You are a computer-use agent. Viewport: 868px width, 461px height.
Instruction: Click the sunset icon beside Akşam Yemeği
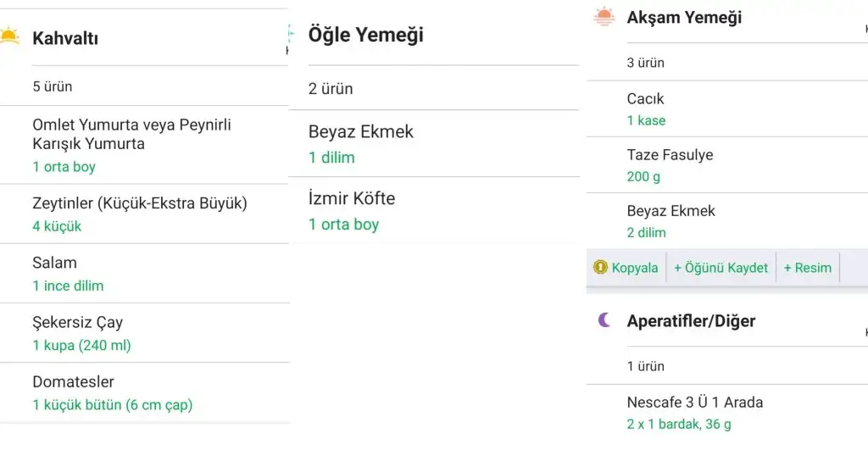click(x=604, y=16)
